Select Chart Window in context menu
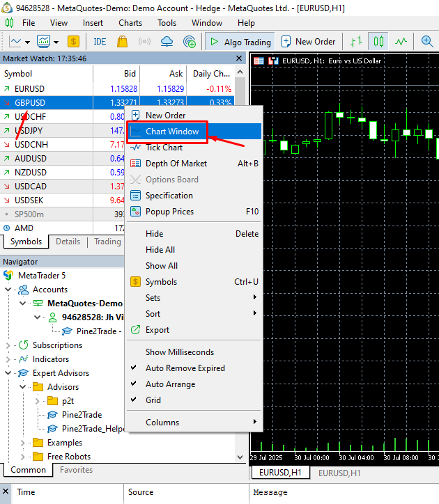 pos(194,132)
